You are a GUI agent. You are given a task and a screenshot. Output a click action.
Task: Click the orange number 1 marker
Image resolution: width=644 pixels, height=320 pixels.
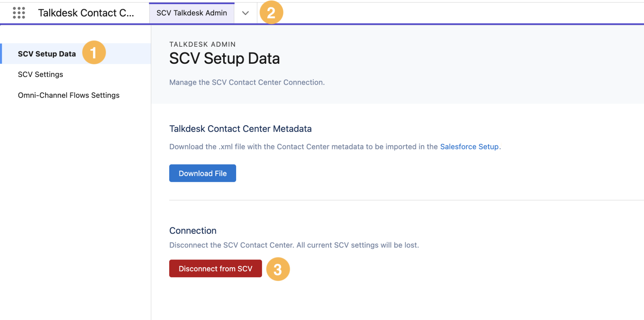pos(94,52)
